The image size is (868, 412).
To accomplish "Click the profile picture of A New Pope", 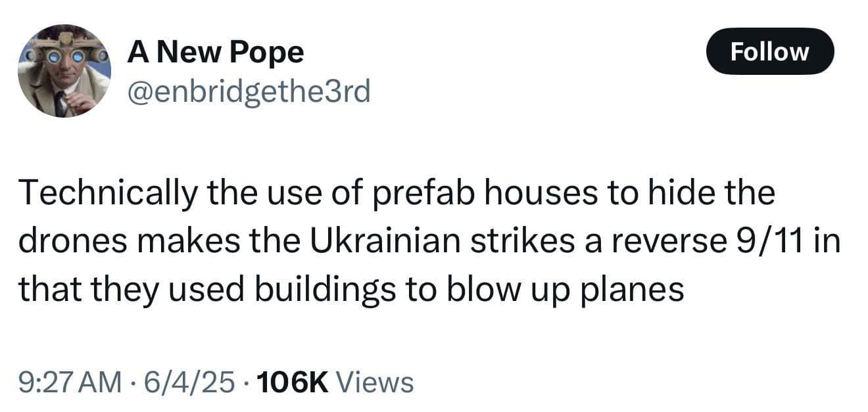I will 66,69.
